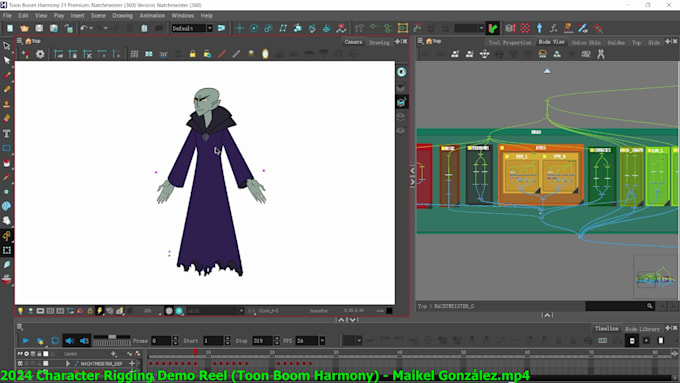Toggle the grid in Camera view toolbar
The image size is (680, 383).
[134, 54]
